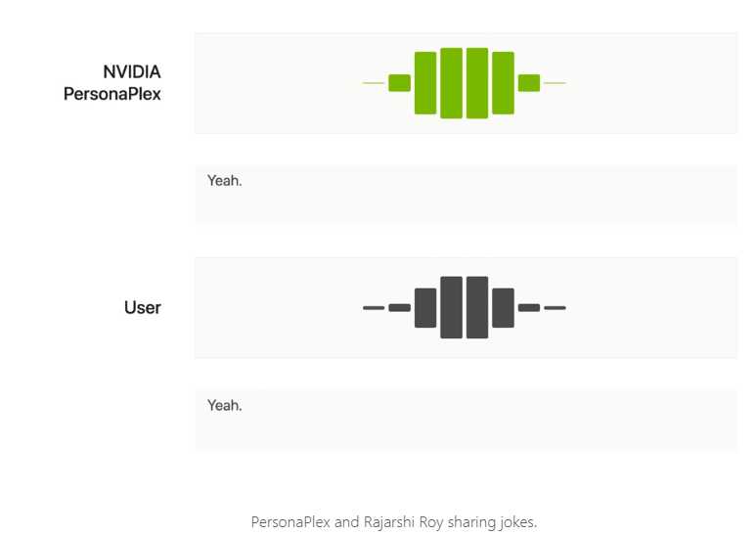Image resolution: width=756 pixels, height=535 pixels.
Task: Select the PersonaPlex "Yeah." transcript text
Action: coord(224,181)
